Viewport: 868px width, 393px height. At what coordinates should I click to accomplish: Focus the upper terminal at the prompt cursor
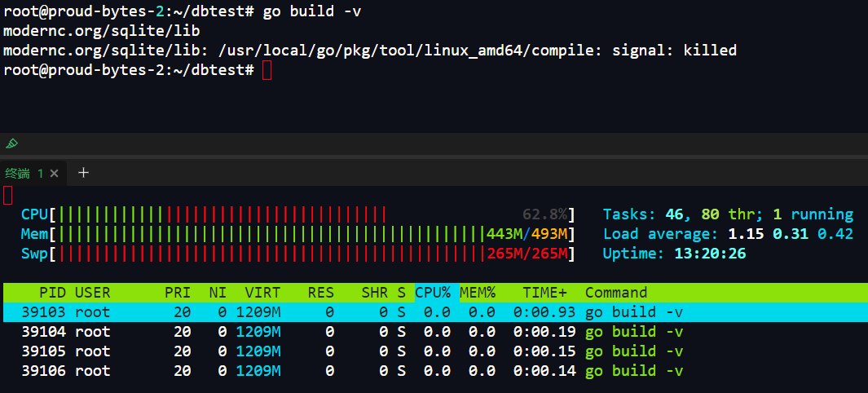tap(267, 70)
